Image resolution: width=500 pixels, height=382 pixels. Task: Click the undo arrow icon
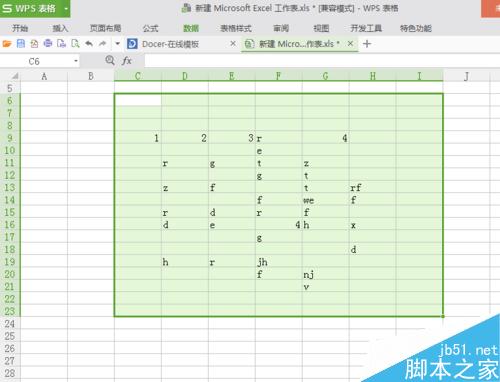[89, 43]
